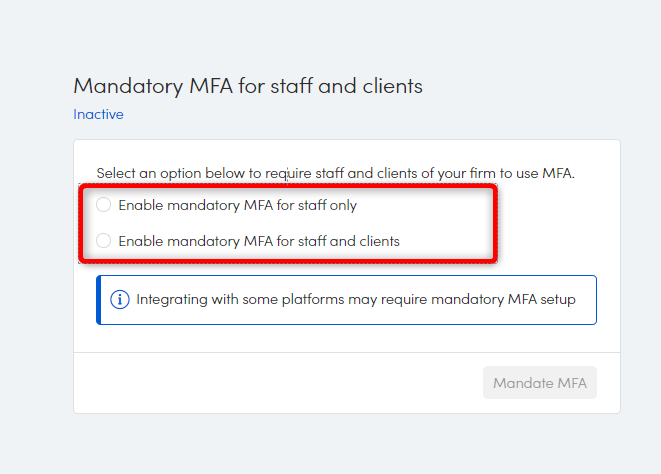Click the "Enable mandatory MFA for staff and clients" label
Viewport: 661px width, 474px height.
click(x=259, y=241)
